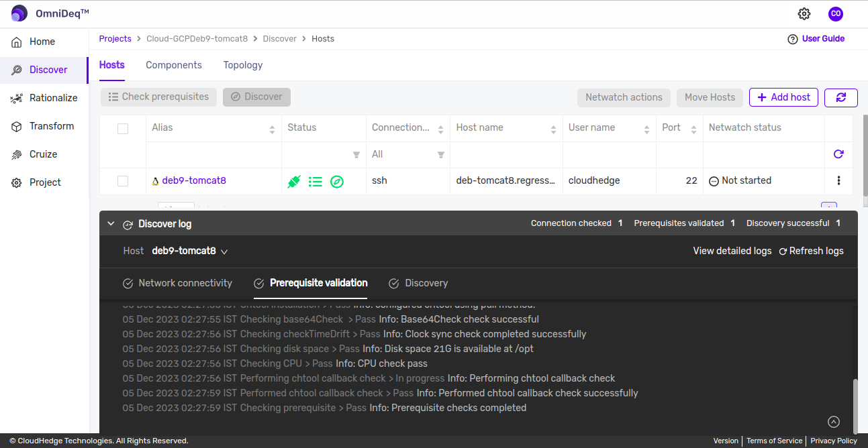
Task: Open the CO user avatar menu
Action: (x=835, y=13)
